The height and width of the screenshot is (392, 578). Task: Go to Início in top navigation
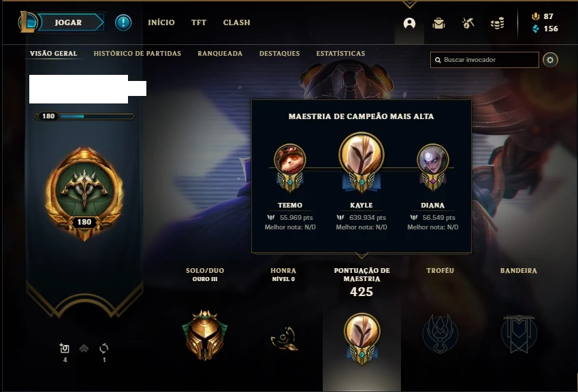coord(161,22)
